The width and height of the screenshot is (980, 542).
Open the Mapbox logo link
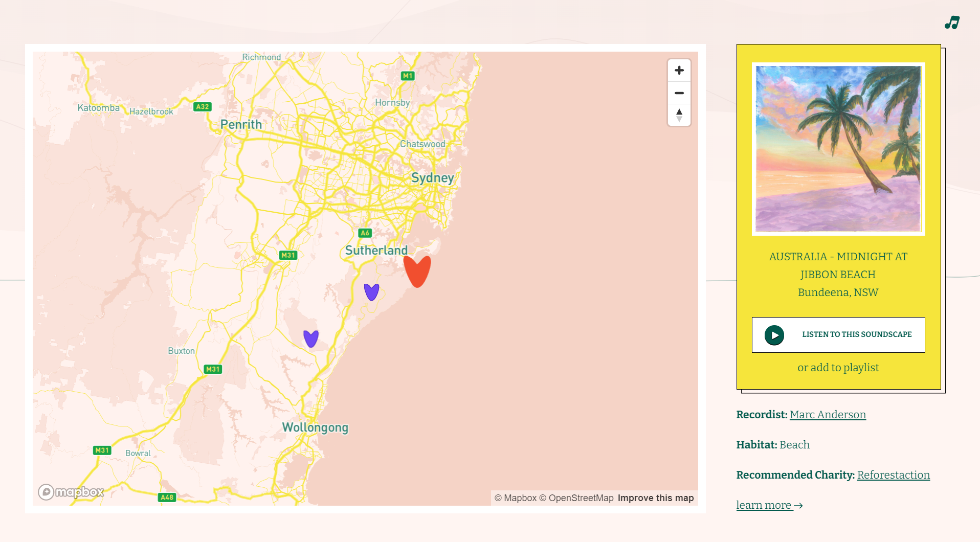[x=71, y=492]
